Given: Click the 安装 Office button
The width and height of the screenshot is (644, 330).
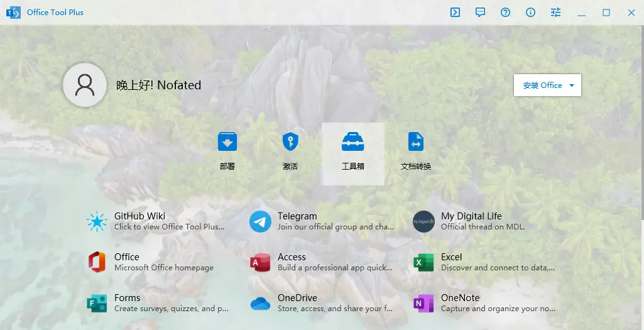Looking at the screenshot, I should 542,85.
